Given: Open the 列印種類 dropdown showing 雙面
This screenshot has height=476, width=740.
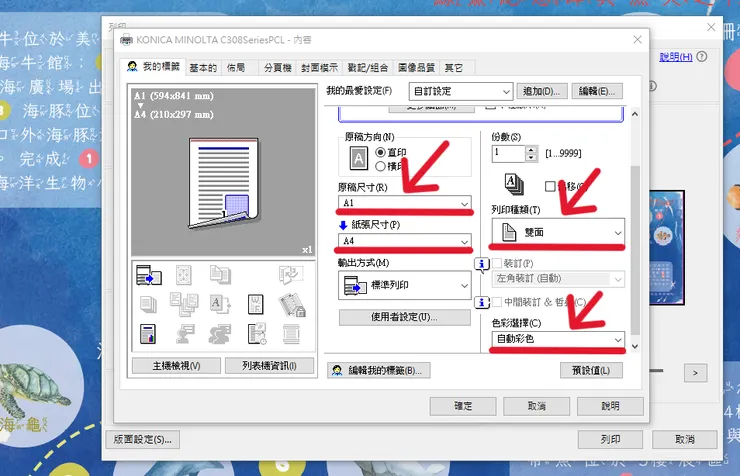Looking at the screenshot, I should click(x=558, y=232).
